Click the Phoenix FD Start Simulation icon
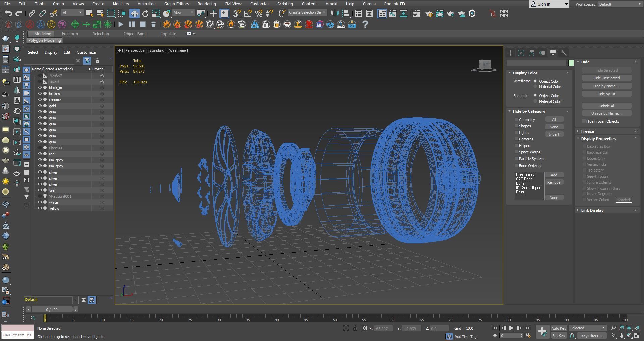The height and width of the screenshot is (341, 644). pyautogui.click(x=121, y=24)
